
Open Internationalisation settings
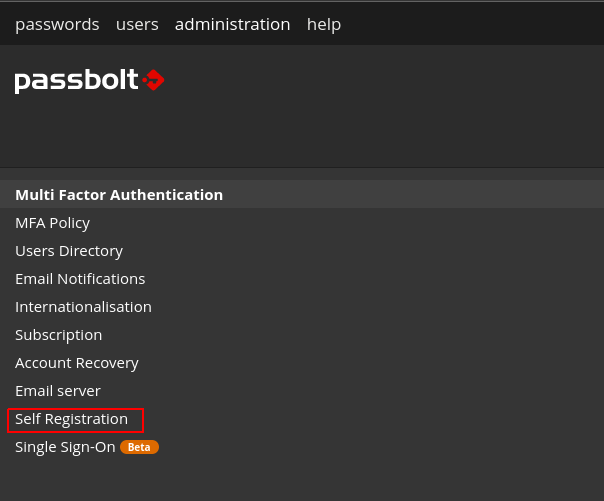point(83,307)
